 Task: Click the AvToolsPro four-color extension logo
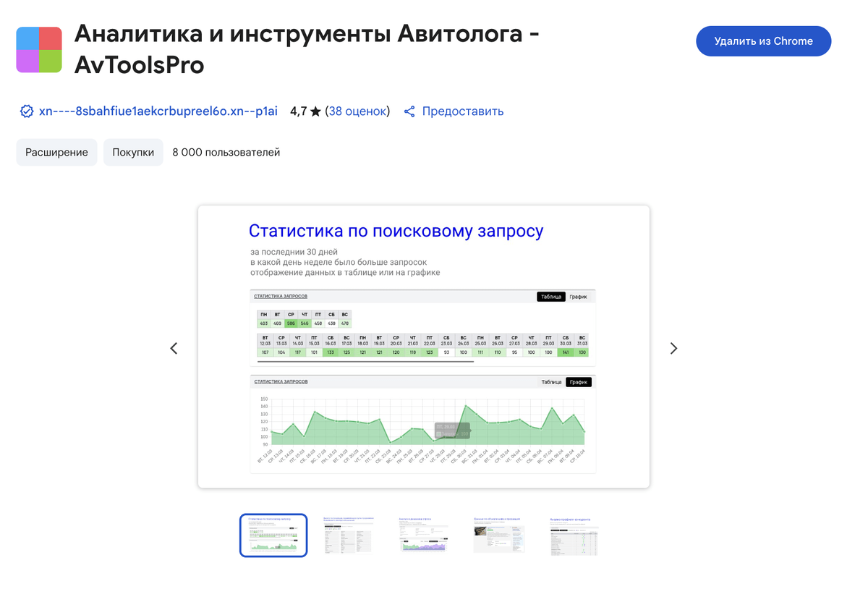(x=39, y=50)
